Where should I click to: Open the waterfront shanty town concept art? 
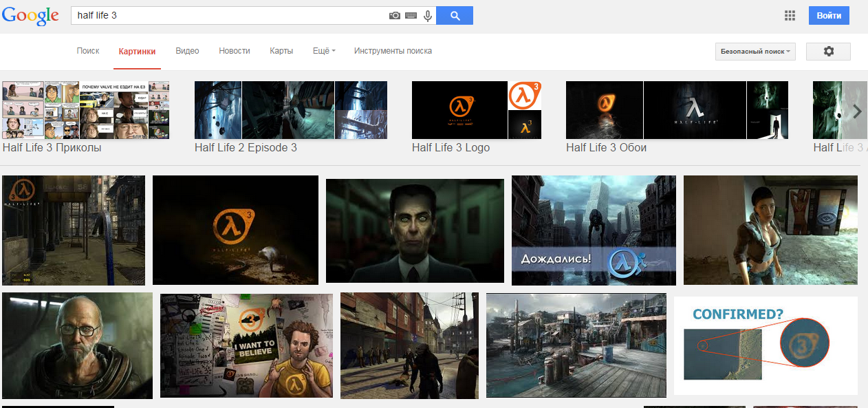pyautogui.click(x=576, y=345)
